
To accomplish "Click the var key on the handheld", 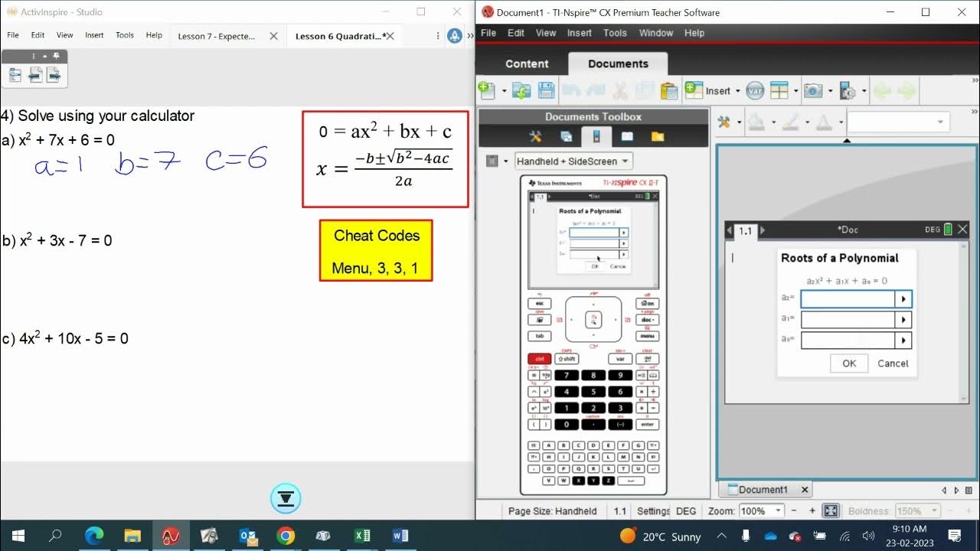I will (620, 359).
